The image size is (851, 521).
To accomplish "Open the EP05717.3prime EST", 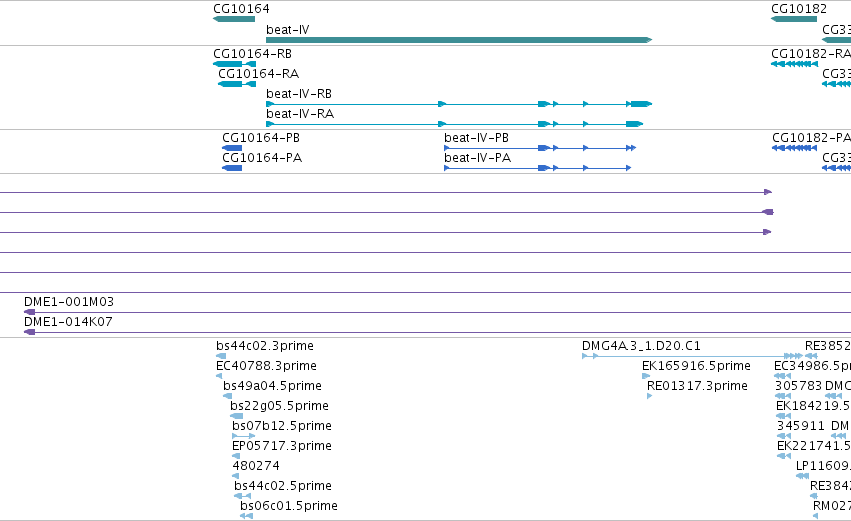I will [282, 446].
